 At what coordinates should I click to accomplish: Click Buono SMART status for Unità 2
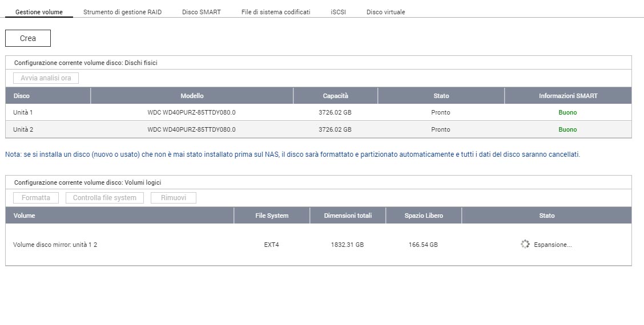tap(567, 129)
